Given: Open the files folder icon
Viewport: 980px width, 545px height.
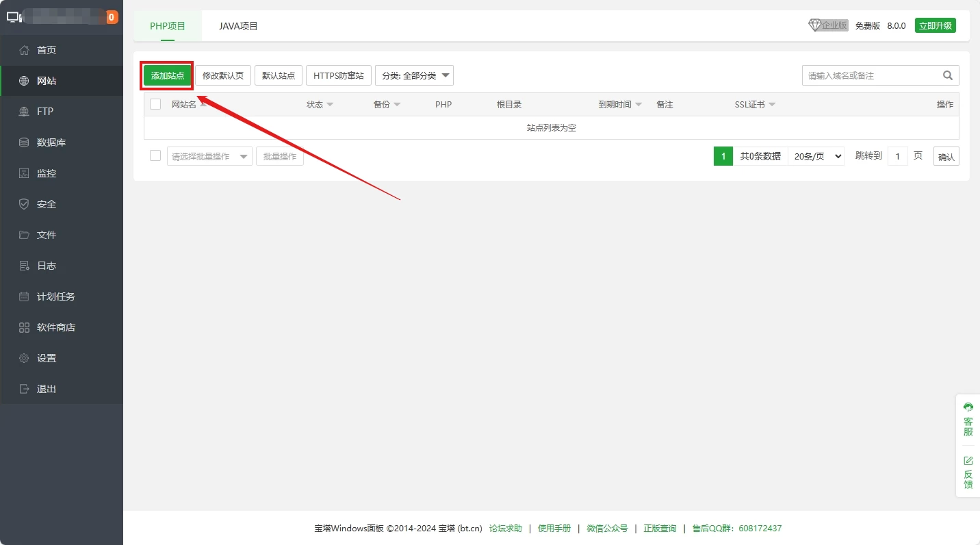Looking at the screenshot, I should pos(25,235).
